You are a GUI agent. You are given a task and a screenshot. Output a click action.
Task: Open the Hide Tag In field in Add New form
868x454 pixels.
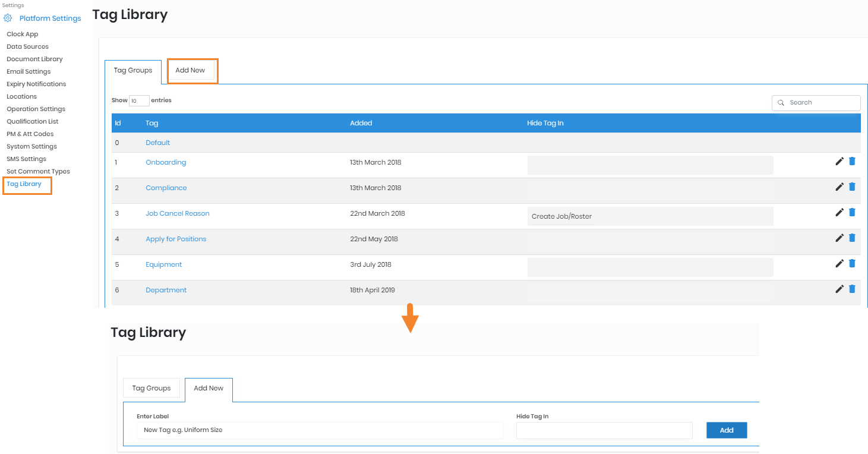tap(604, 430)
